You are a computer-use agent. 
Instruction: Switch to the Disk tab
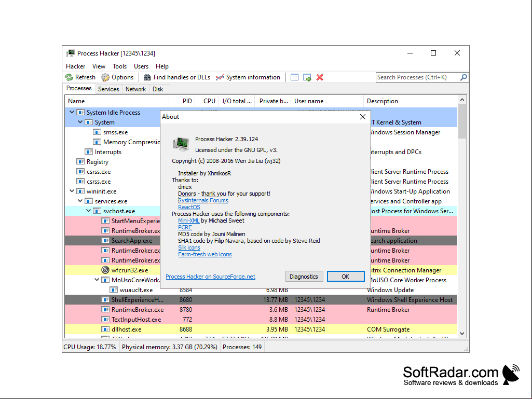tap(158, 89)
